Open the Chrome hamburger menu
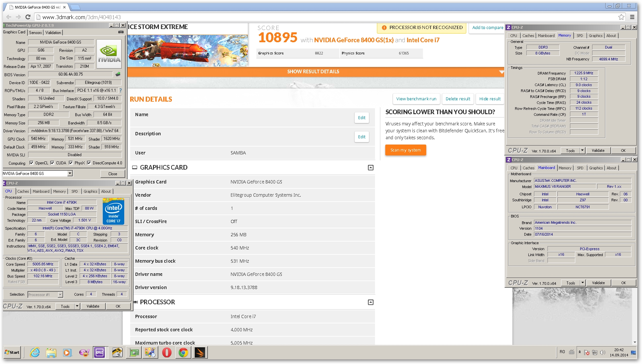The width and height of the screenshot is (642, 364). [632, 17]
